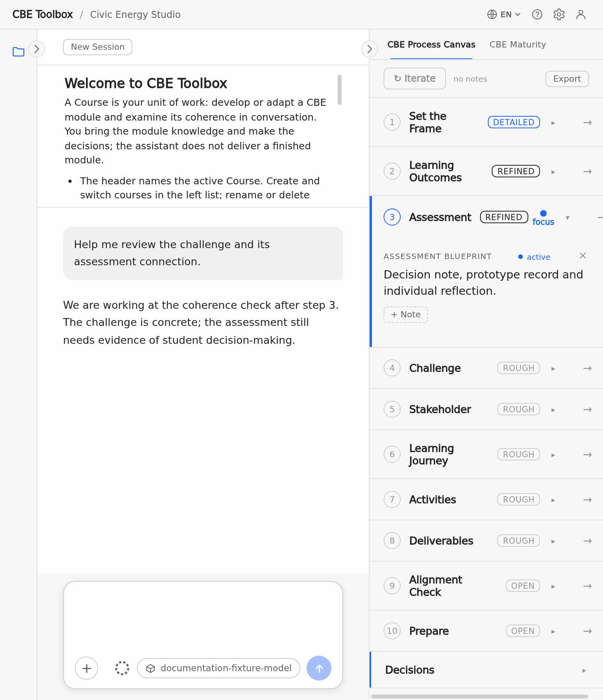Switch to CBE Process Canvas tab

[431, 45]
